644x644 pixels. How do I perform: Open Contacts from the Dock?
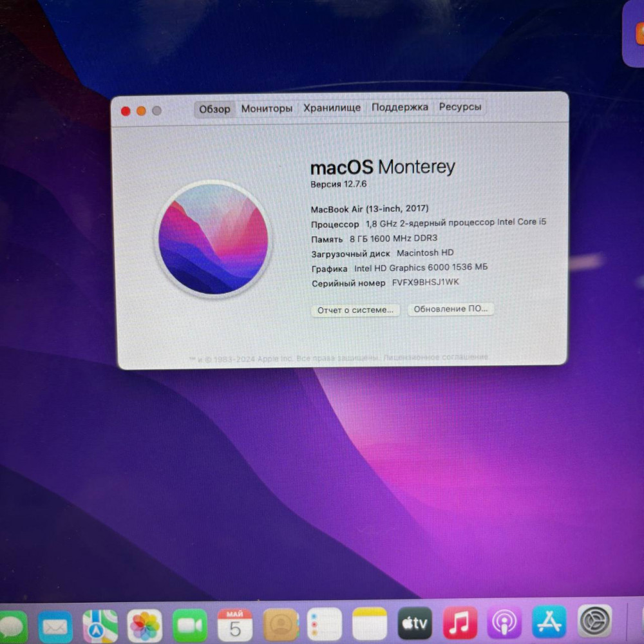coord(281,625)
